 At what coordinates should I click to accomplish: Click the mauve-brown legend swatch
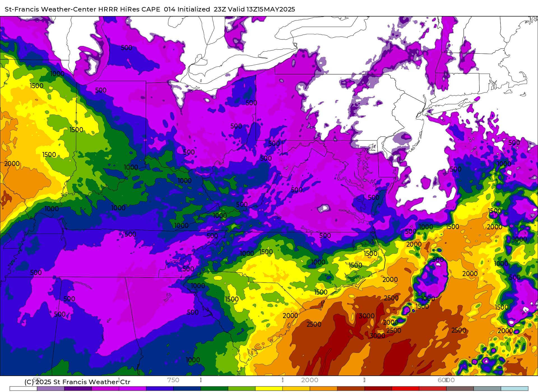tap(460, 389)
